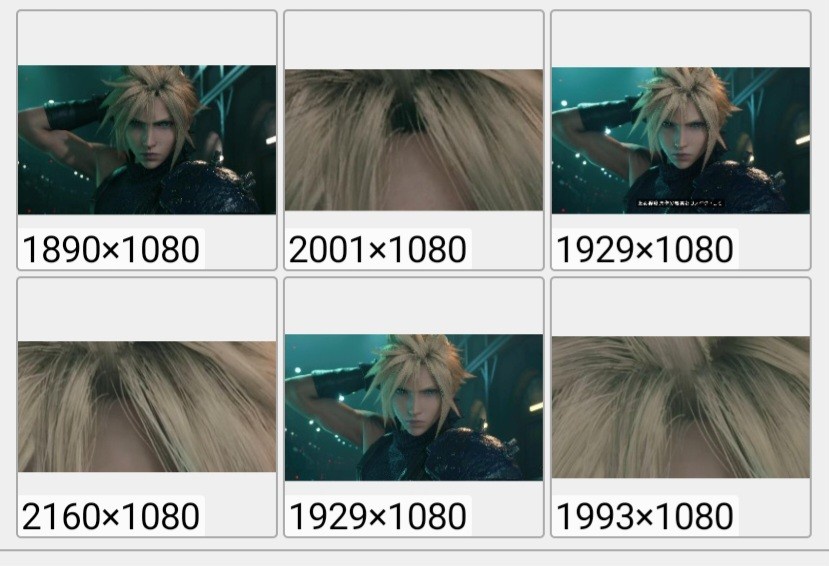Click the 2160×1080 size label

[x=111, y=516]
